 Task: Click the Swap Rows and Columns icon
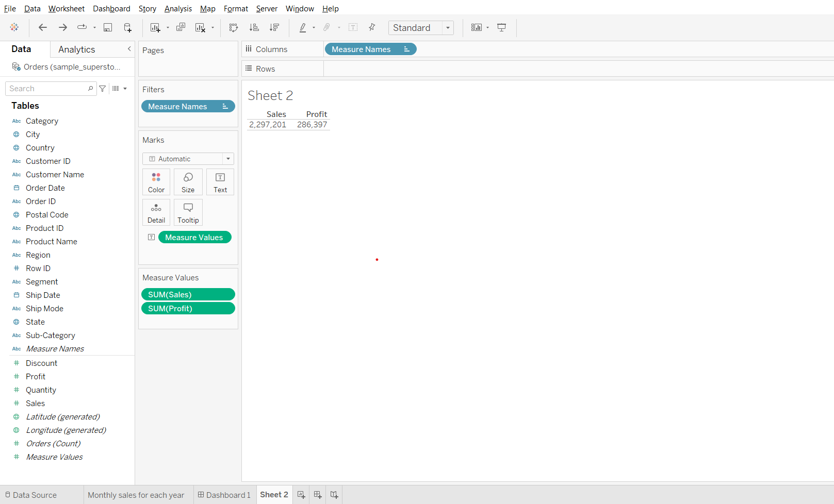coord(234,28)
